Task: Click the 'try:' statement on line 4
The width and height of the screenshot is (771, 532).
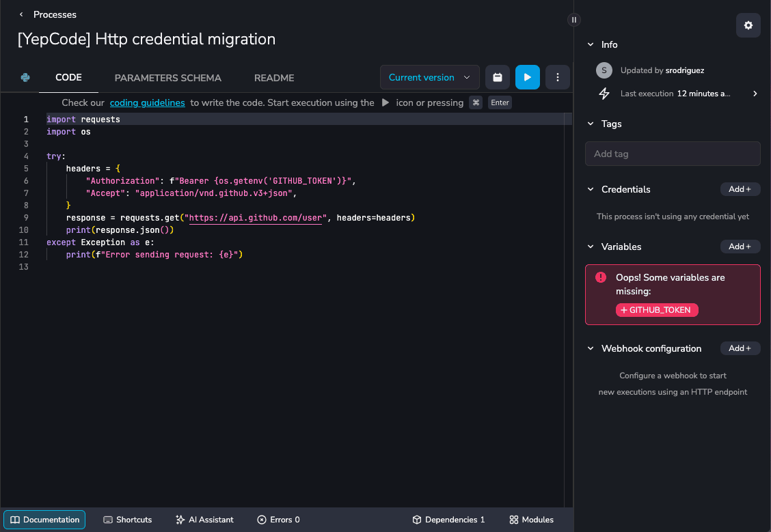Action: point(56,156)
